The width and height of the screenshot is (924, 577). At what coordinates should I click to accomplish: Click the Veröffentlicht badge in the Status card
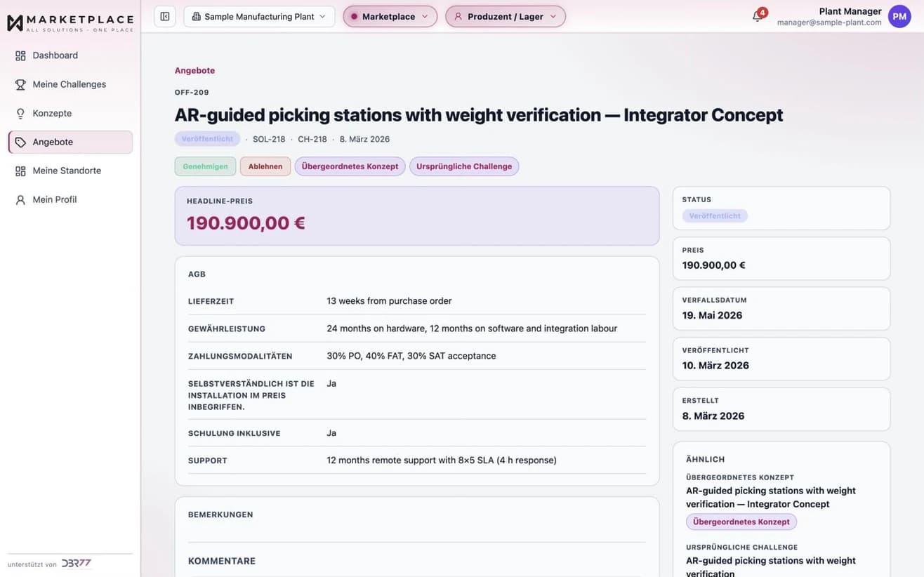(x=715, y=216)
